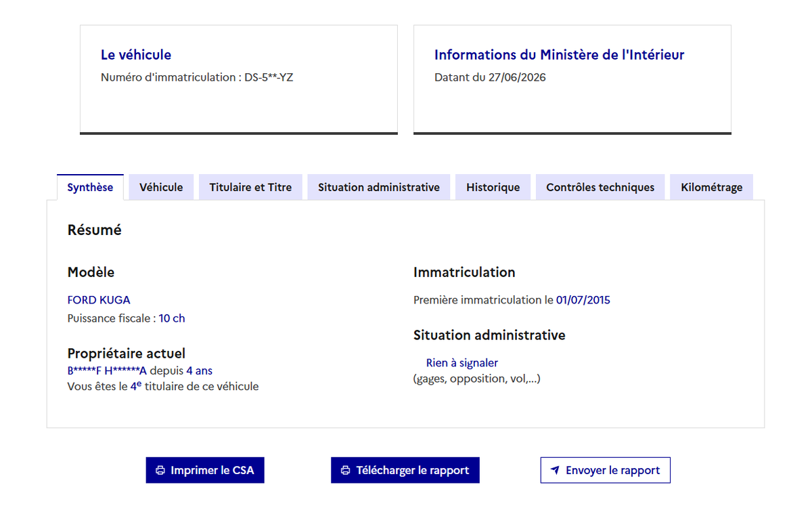Image resolution: width=812 pixels, height=508 pixels.
Task: Click the Le véhicule card heading
Action: click(x=136, y=55)
